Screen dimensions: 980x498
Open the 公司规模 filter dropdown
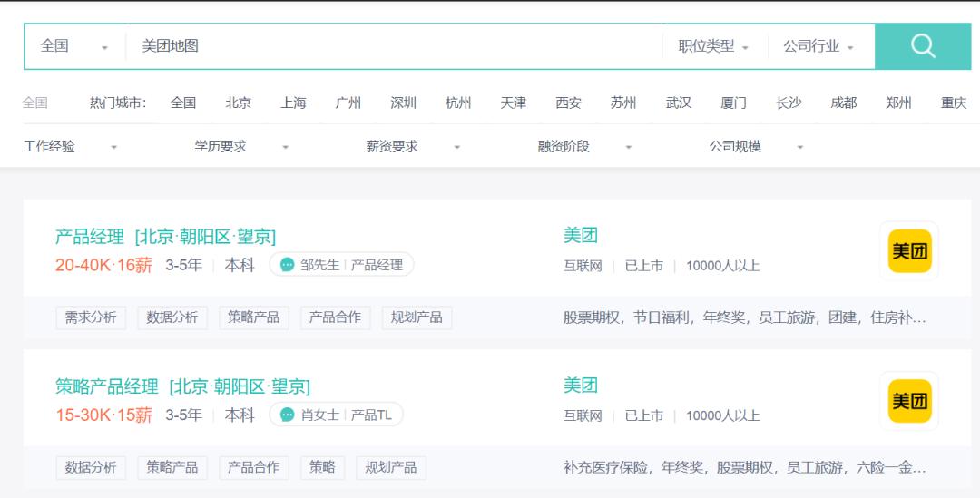756,147
